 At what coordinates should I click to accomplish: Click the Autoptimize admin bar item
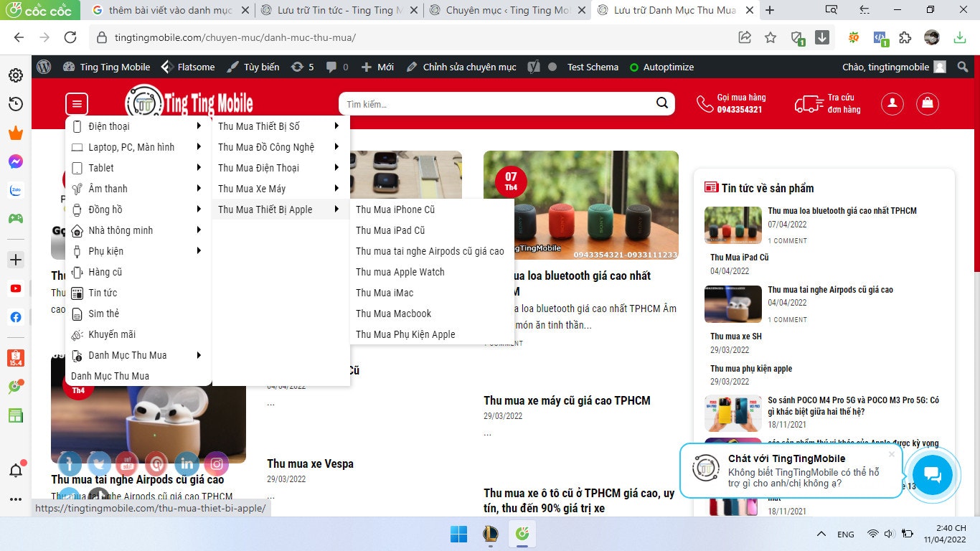661,67
